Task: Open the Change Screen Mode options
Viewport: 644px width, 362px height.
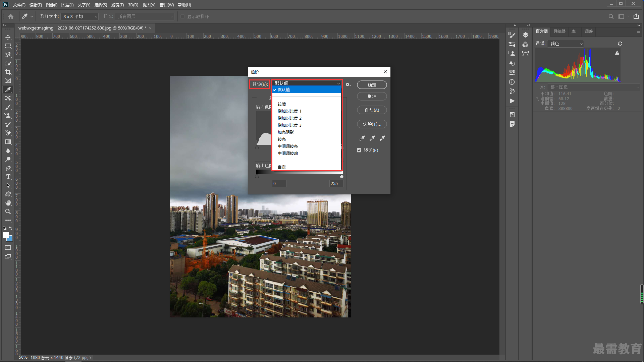Action: [x=8, y=256]
